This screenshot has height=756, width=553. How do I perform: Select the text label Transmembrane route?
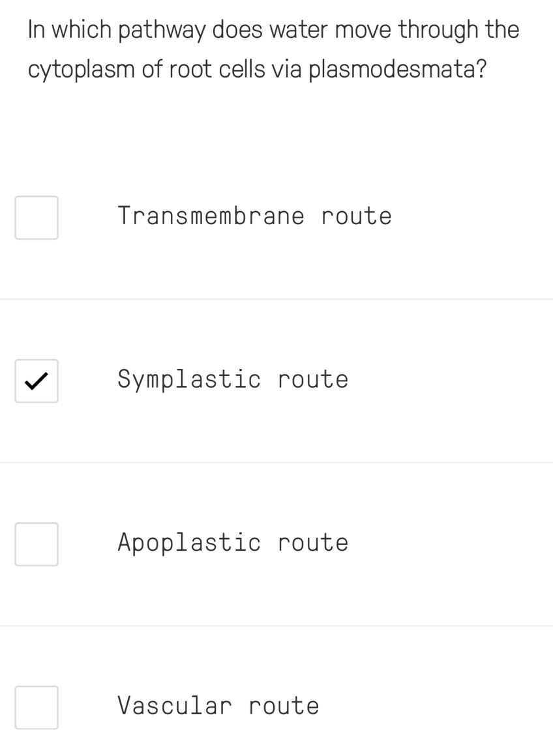click(254, 215)
